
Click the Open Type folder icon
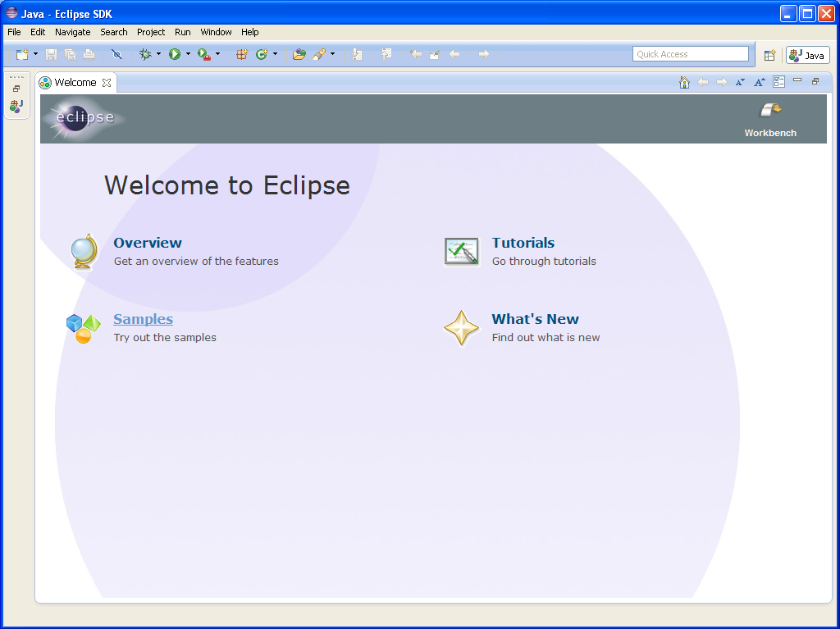point(299,54)
